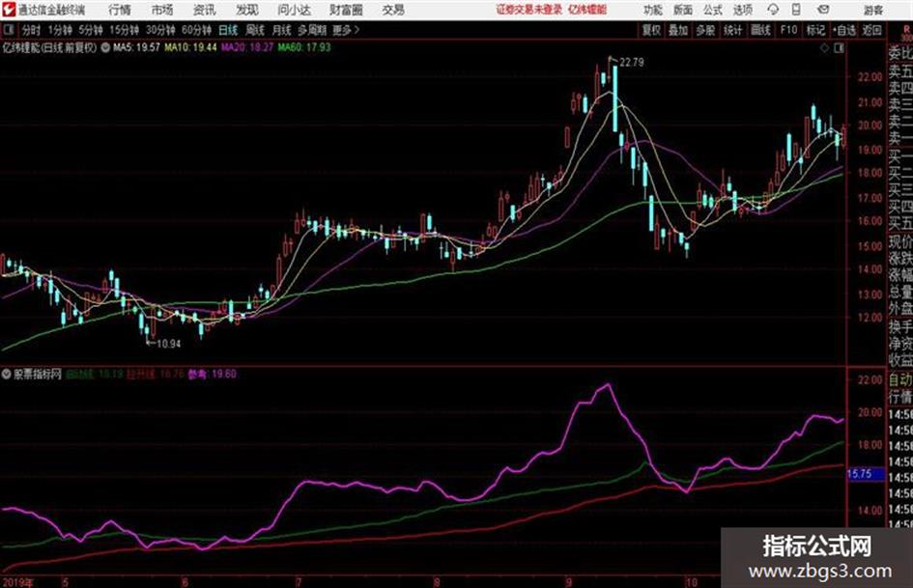
Task: Click the 股票指标网 indicator name
Action: point(38,374)
